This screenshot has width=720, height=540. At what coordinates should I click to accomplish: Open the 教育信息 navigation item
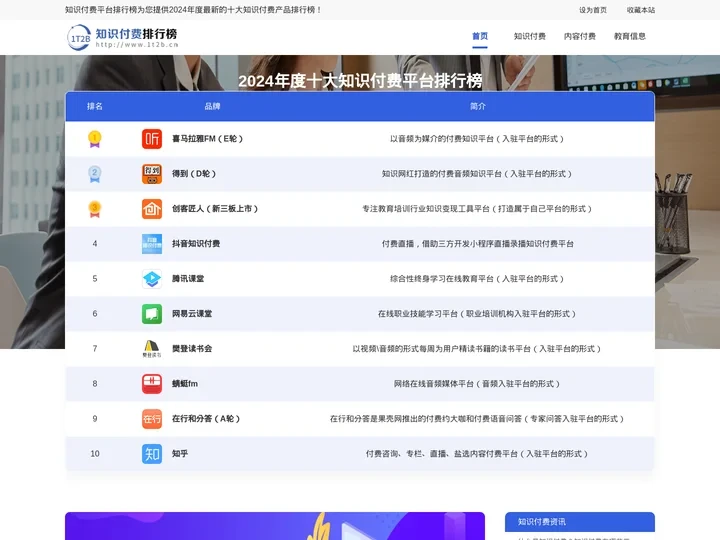tap(630, 36)
